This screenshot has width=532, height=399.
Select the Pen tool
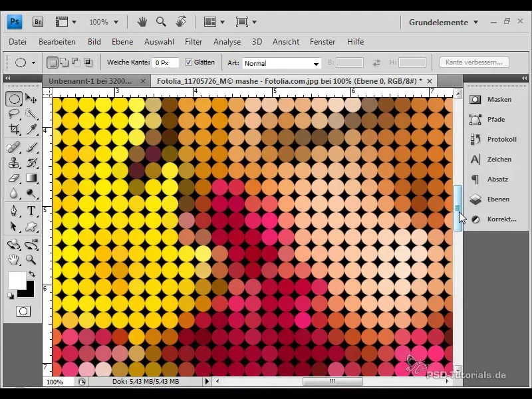[14, 211]
